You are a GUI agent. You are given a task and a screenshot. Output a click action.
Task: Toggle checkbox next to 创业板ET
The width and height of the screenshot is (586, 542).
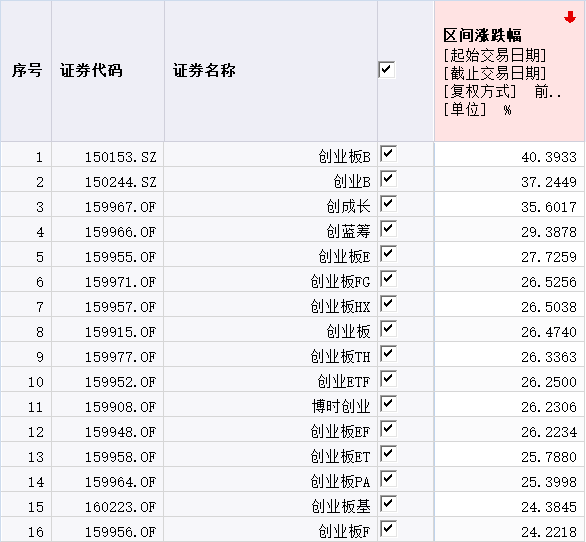(x=388, y=455)
